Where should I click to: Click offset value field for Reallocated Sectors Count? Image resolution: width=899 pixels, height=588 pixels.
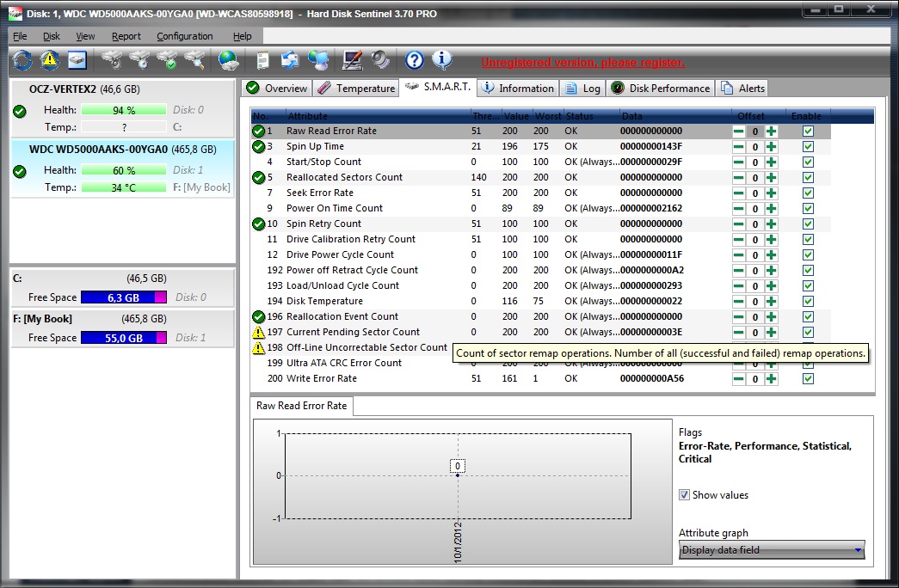pos(755,178)
